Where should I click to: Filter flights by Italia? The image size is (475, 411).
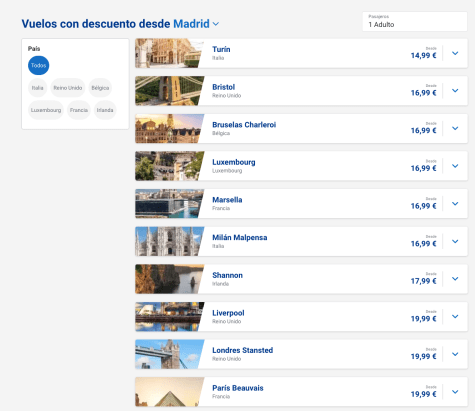pos(37,88)
